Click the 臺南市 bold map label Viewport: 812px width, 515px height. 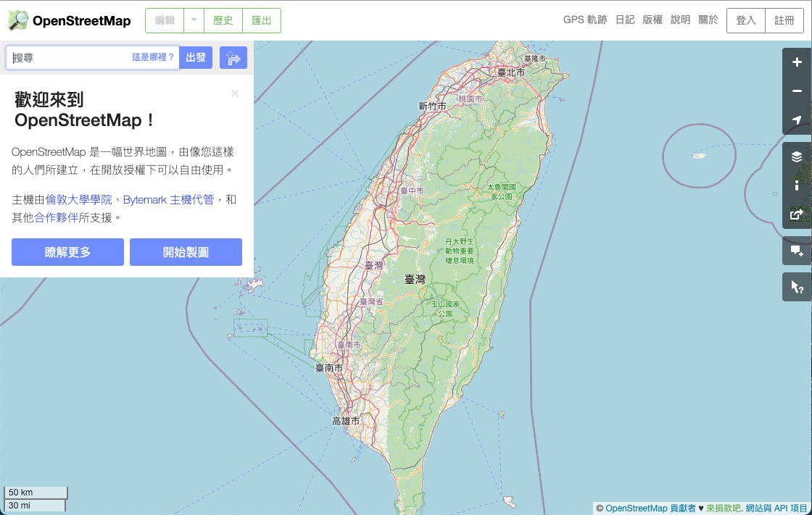coord(329,368)
